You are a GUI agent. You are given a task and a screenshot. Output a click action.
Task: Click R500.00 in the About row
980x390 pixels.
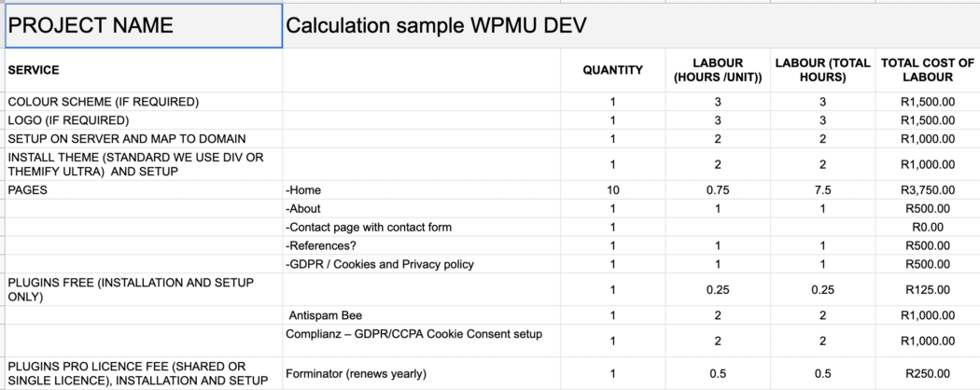pos(928,209)
